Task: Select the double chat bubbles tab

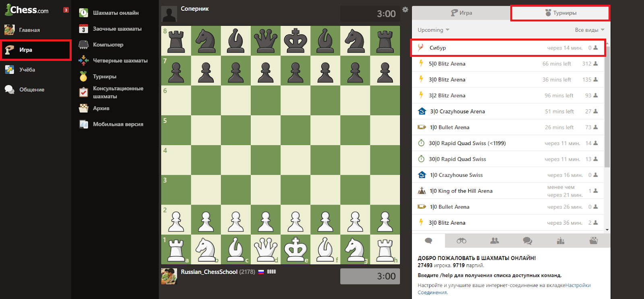Action: tap(527, 241)
